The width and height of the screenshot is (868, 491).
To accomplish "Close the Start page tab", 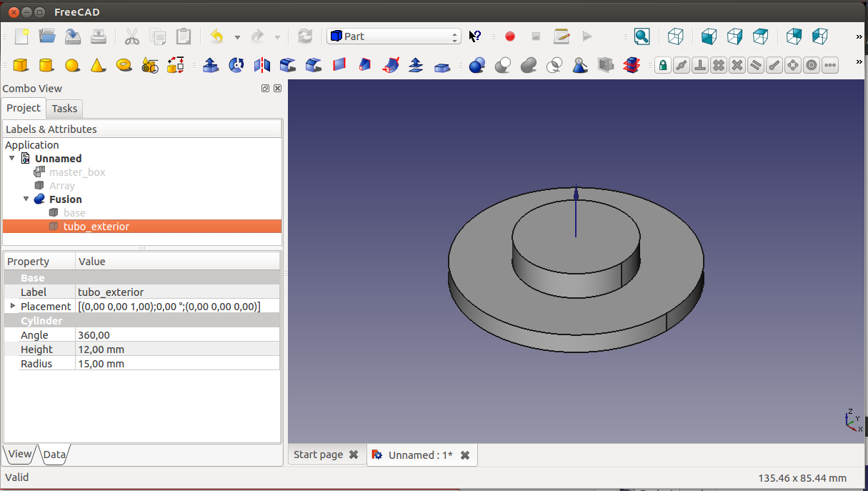I will pos(353,455).
